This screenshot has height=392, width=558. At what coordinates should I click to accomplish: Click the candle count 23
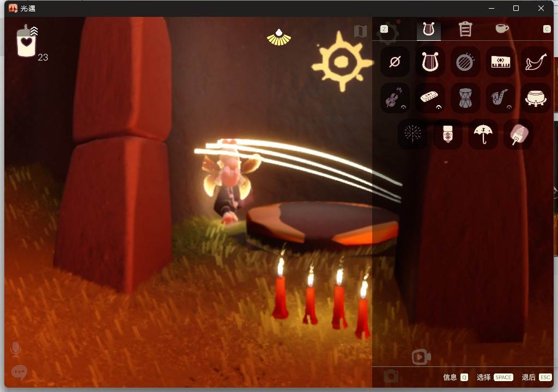43,57
